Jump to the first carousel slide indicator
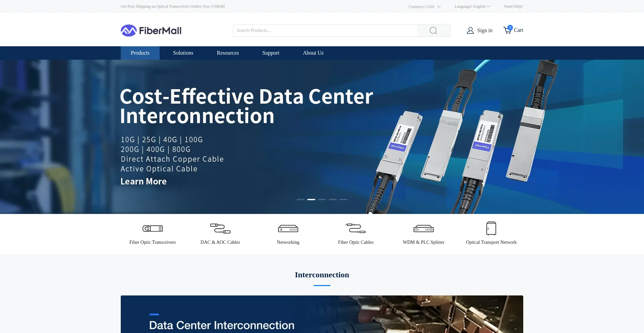This screenshot has width=644, height=333. pos(301,200)
